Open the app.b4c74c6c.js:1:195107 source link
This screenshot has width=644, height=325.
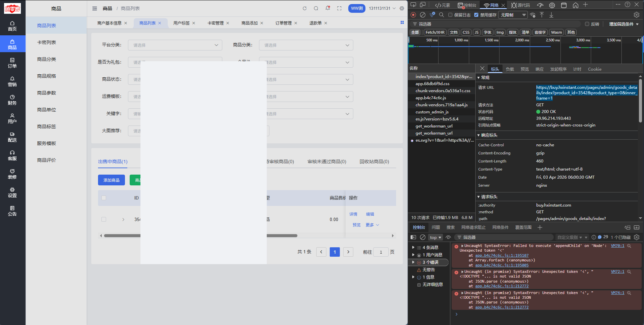pos(502,255)
